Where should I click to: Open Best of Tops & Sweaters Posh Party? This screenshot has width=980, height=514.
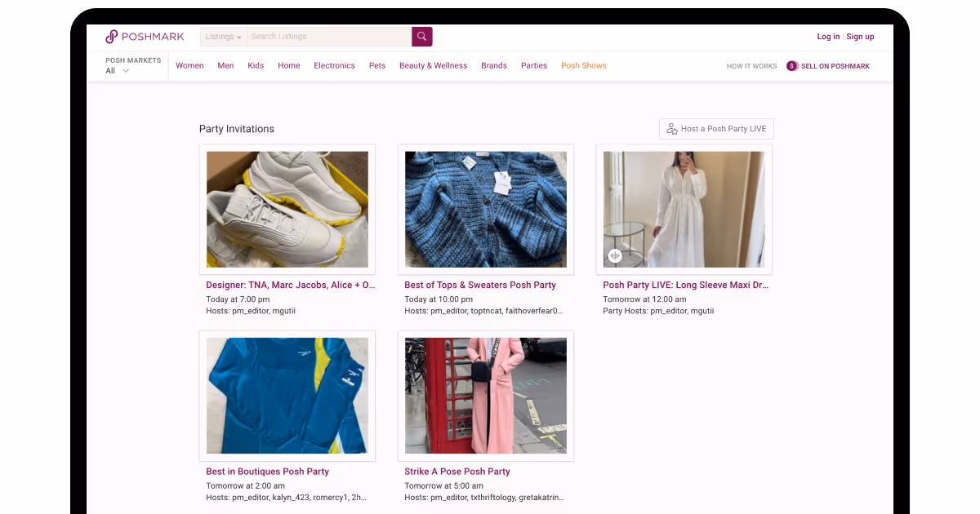click(x=480, y=286)
